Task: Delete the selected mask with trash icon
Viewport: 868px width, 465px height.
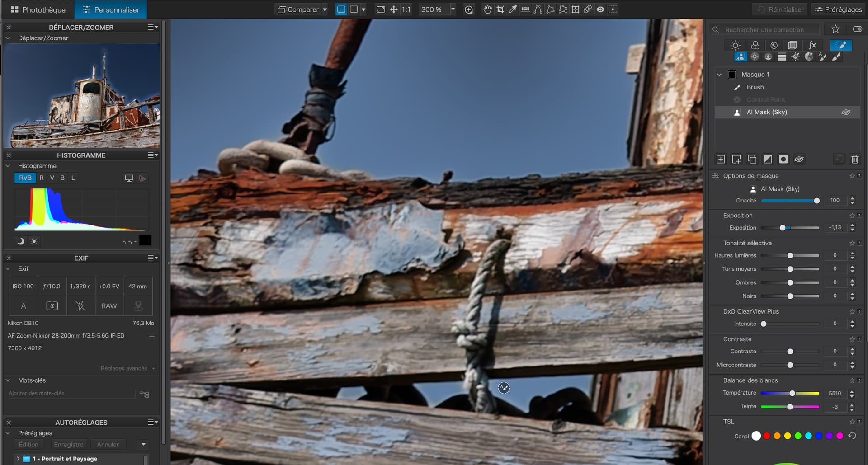Action: (854, 159)
